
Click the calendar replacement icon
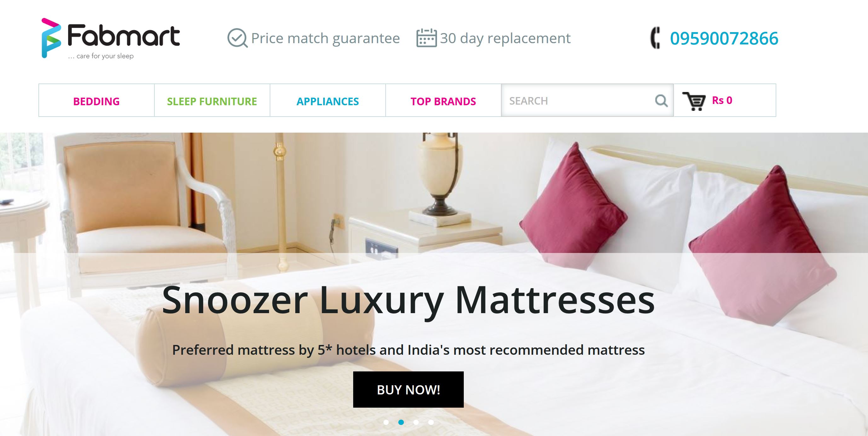[x=427, y=38]
